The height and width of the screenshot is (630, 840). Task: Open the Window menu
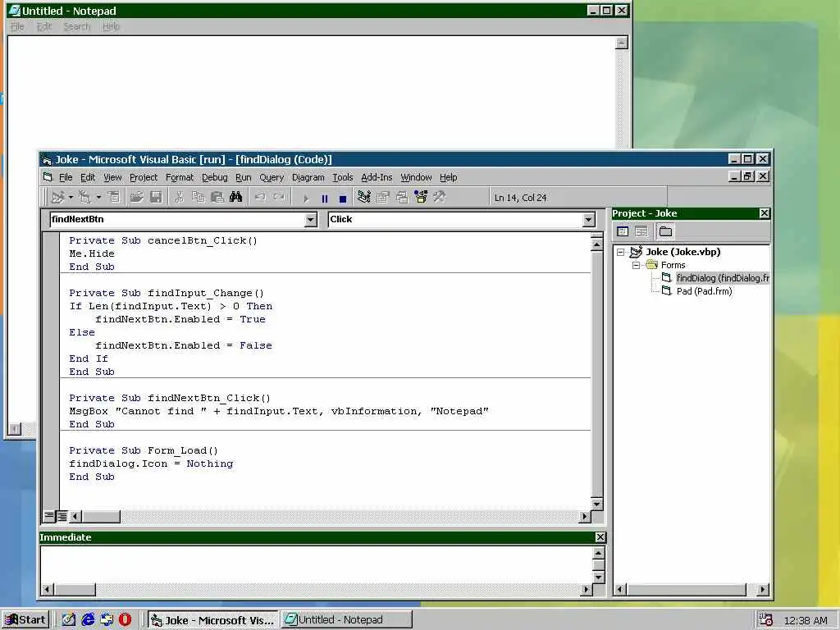[416, 177]
